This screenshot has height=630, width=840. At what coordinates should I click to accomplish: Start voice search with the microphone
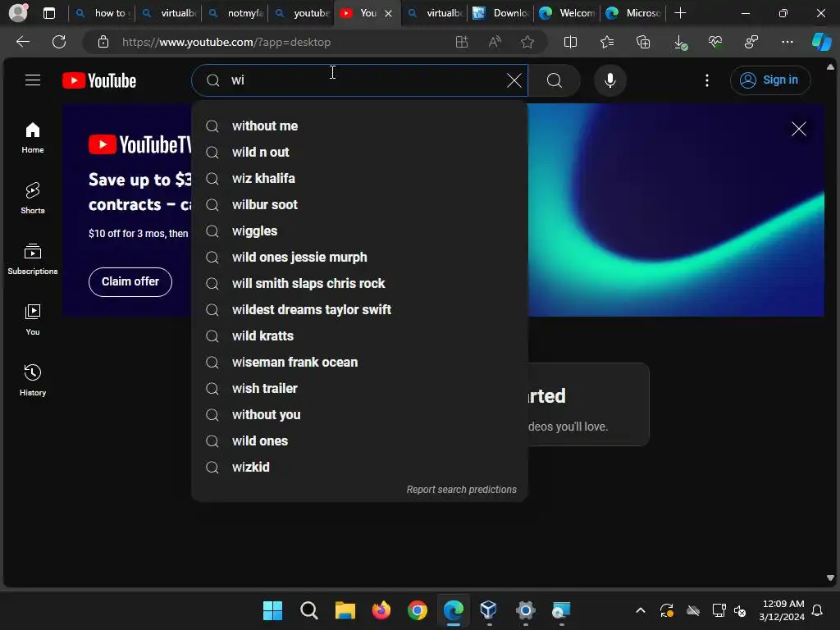coord(609,80)
